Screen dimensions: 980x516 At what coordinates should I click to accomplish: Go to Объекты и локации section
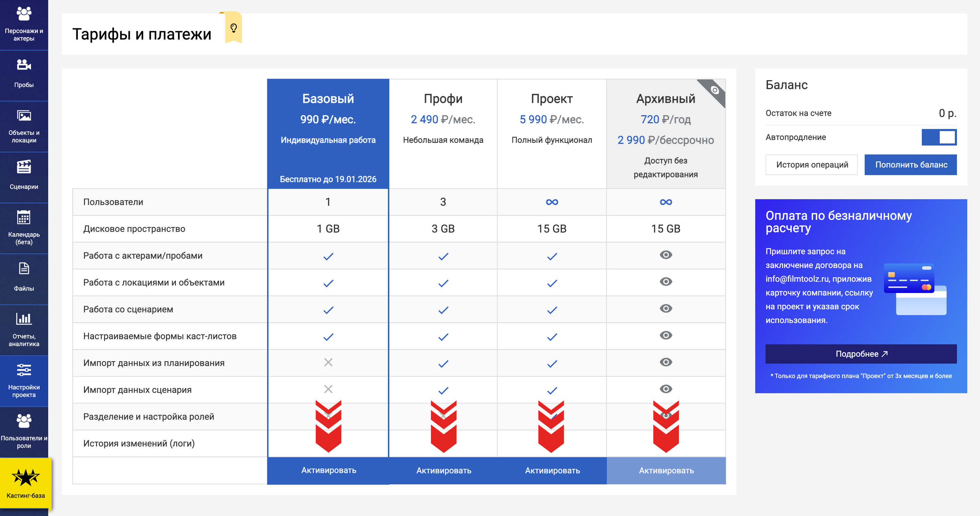coord(24,126)
